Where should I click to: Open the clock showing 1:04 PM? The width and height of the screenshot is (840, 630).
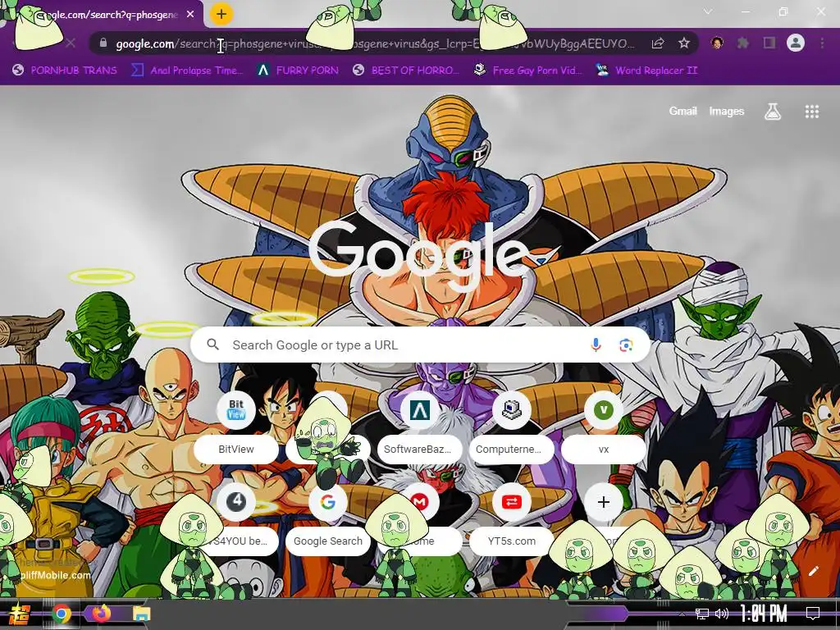(764, 614)
